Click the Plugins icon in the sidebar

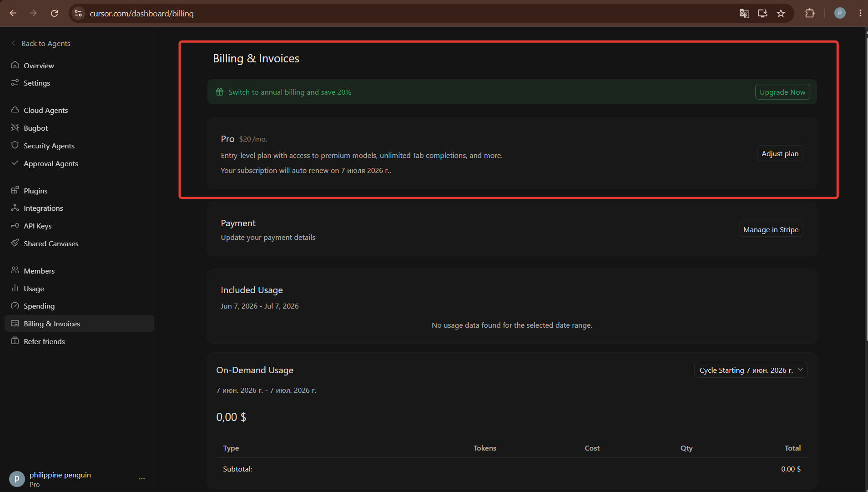(15, 190)
